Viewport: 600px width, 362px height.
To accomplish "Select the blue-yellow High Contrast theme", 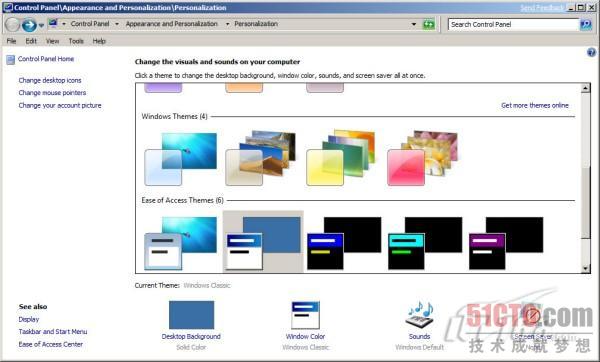I will tap(344, 243).
